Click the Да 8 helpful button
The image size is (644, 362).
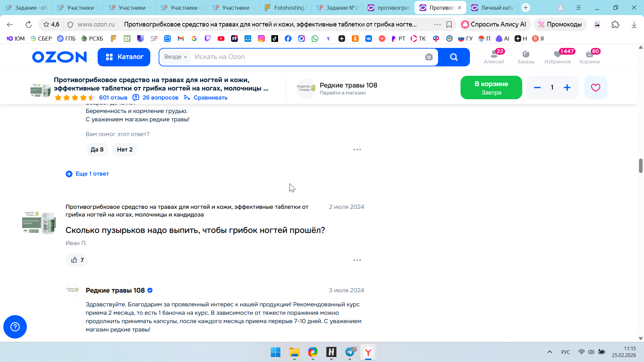(x=97, y=149)
